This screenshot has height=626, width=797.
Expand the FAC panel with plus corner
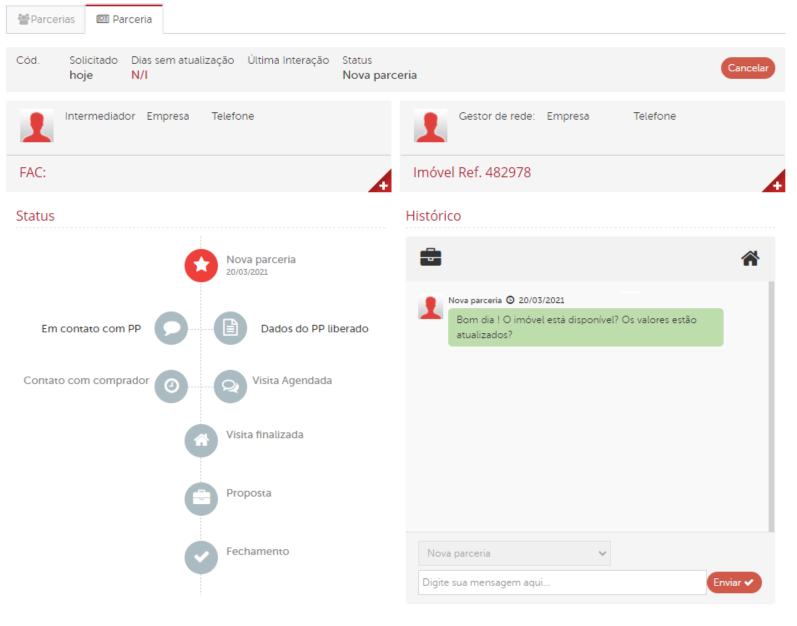click(x=382, y=183)
